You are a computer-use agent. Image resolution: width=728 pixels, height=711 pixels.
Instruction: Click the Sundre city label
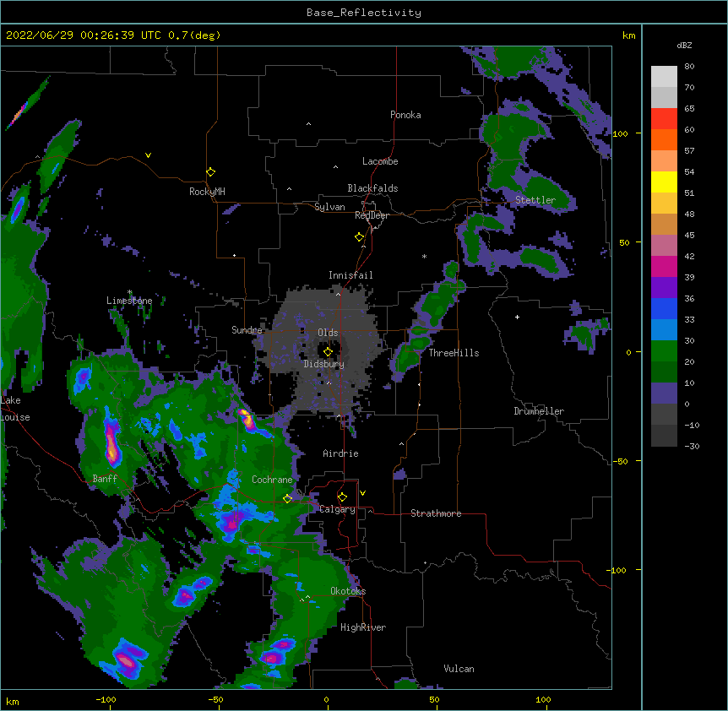tap(247, 330)
